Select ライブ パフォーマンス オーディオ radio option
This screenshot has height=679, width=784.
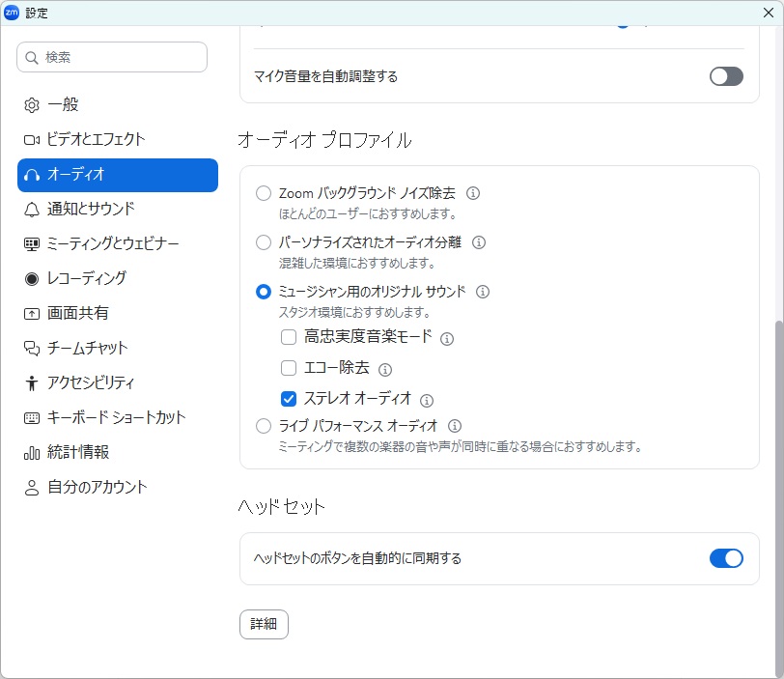pyautogui.click(x=264, y=426)
